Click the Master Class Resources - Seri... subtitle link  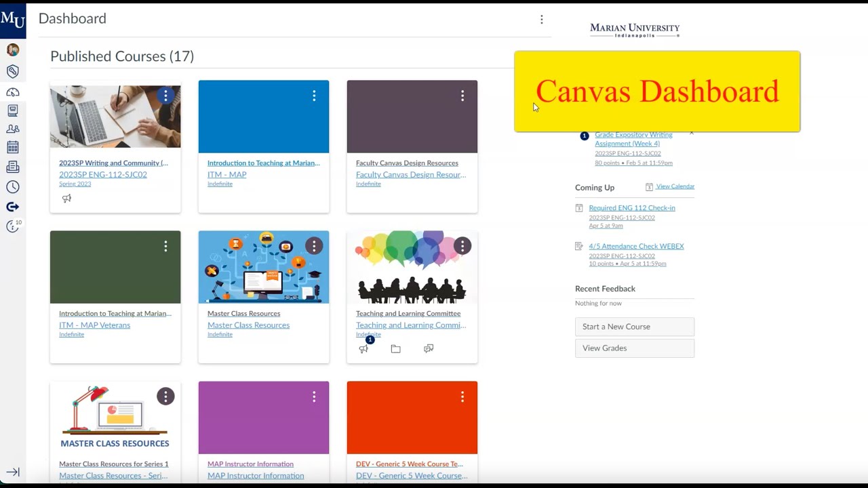point(113,476)
